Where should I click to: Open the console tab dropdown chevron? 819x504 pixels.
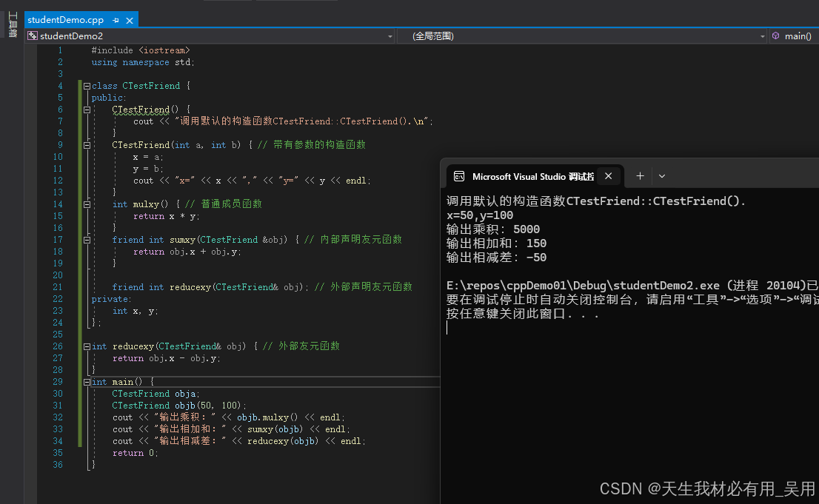[662, 176]
